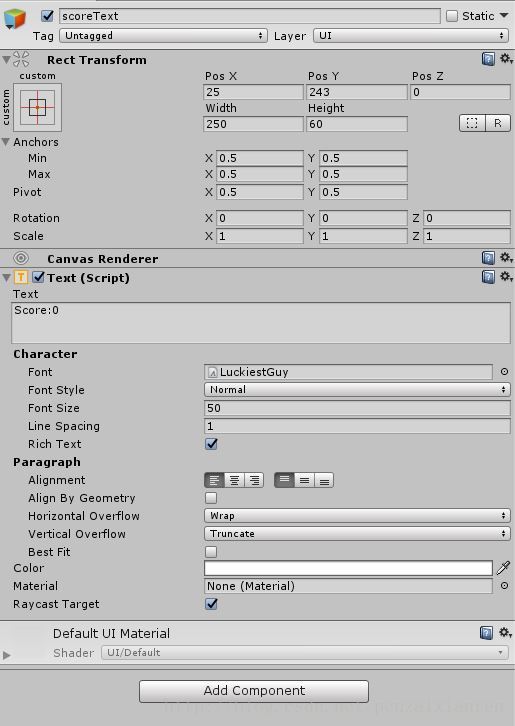Open Rect Transform help reference icon
515x726 pixels.
488,59
